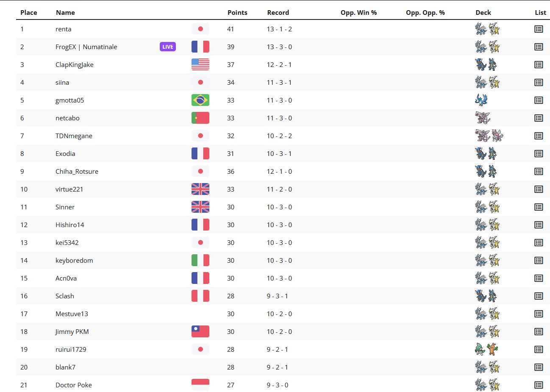Open Doctor Poke's deck list icon
Viewport: 550px width, 392px height.
pyautogui.click(x=539, y=385)
